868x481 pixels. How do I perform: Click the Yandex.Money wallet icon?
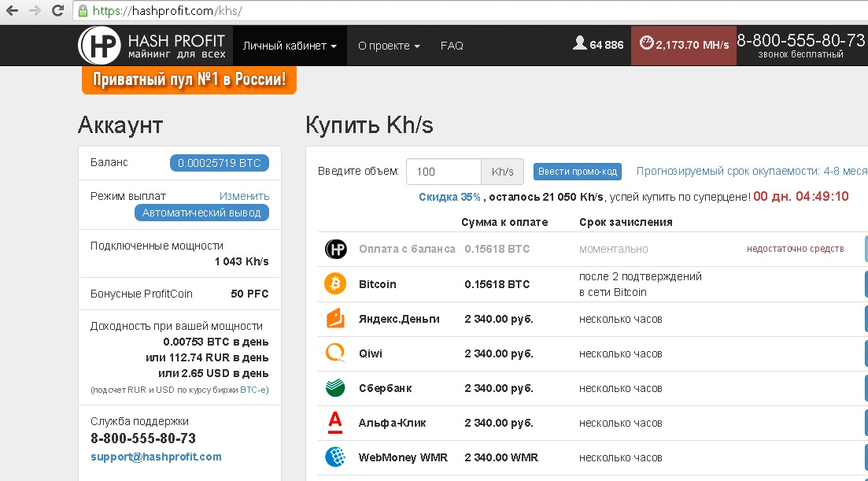335,319
